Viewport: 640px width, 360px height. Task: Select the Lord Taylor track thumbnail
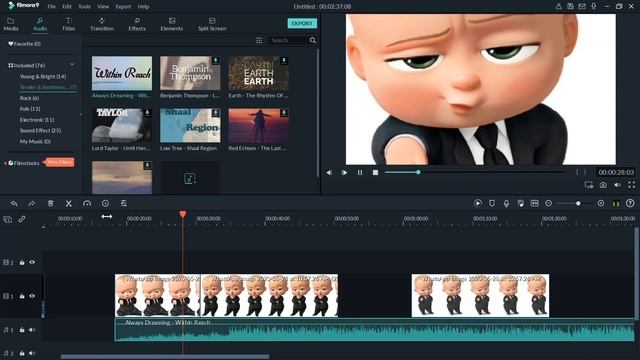coord(122,126)
